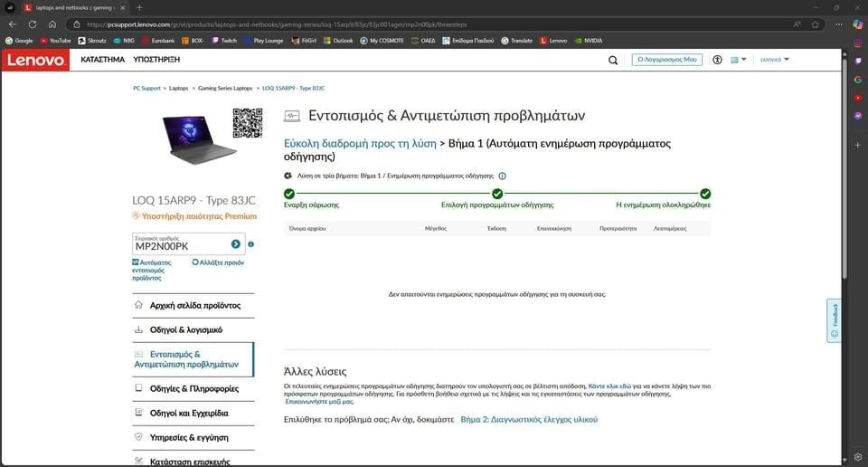The height and width of the screenshot is (467, 868).
Task: Click the browser Home icon
Action: pyautogui.click(x=52, y=24)
